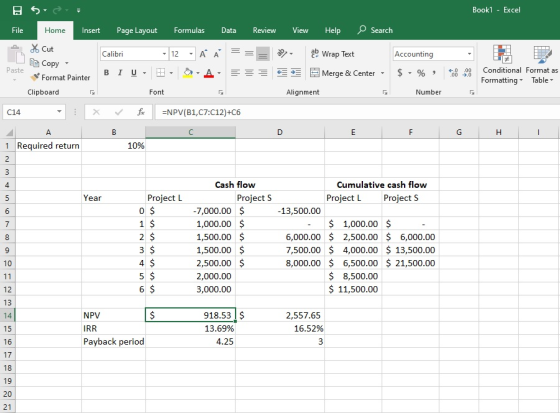
Task: Switch to the Data tab
Action: click(229, 30)
